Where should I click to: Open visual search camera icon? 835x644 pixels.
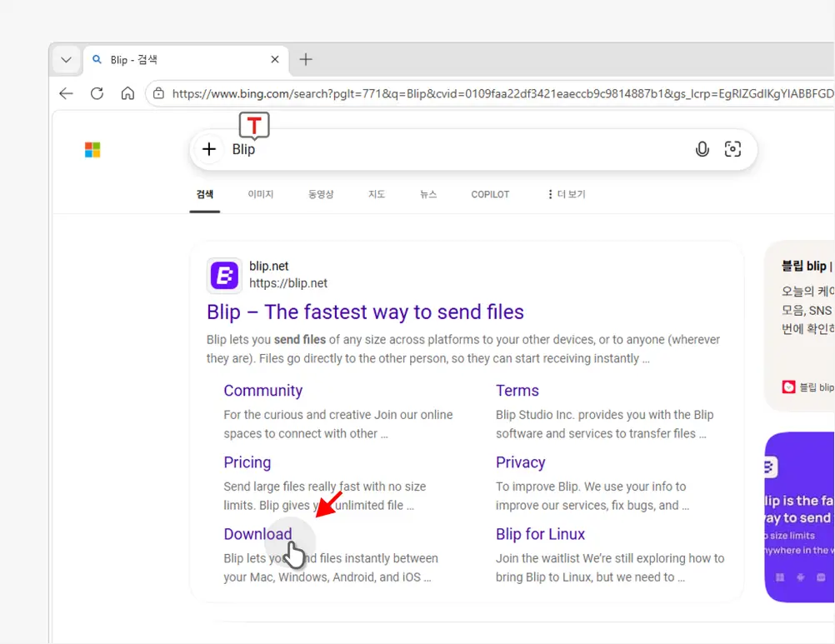point(732,149)
